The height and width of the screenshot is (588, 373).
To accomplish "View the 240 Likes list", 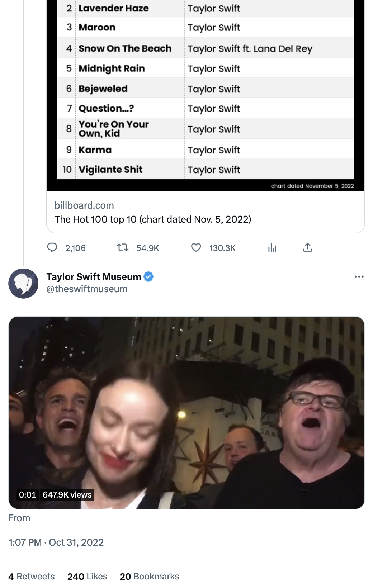I will [87, 576].
